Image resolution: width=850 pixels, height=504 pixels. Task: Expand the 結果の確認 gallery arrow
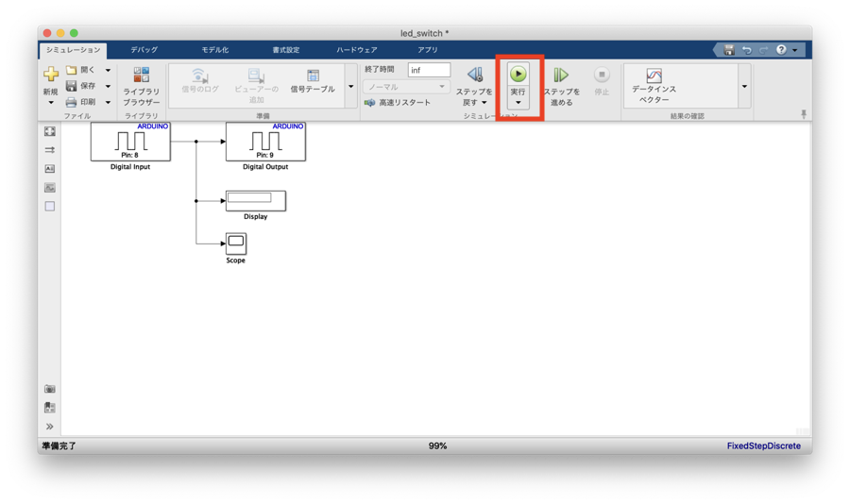point(744,87)
